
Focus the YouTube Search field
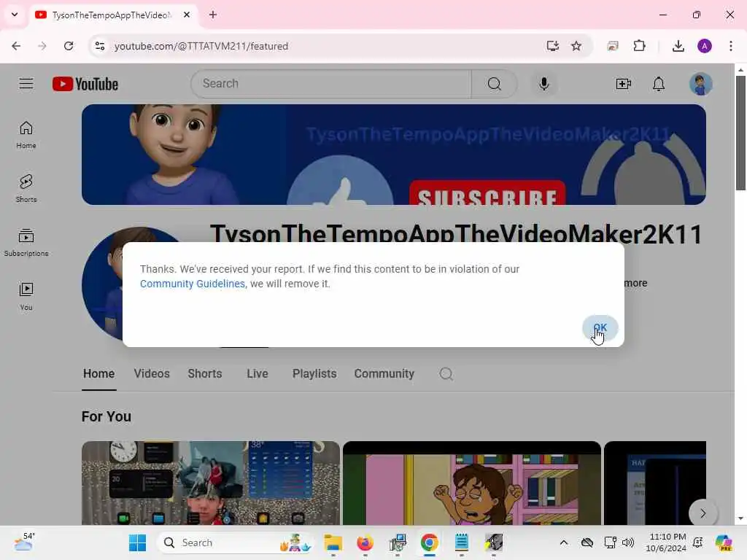coord(331,84)
